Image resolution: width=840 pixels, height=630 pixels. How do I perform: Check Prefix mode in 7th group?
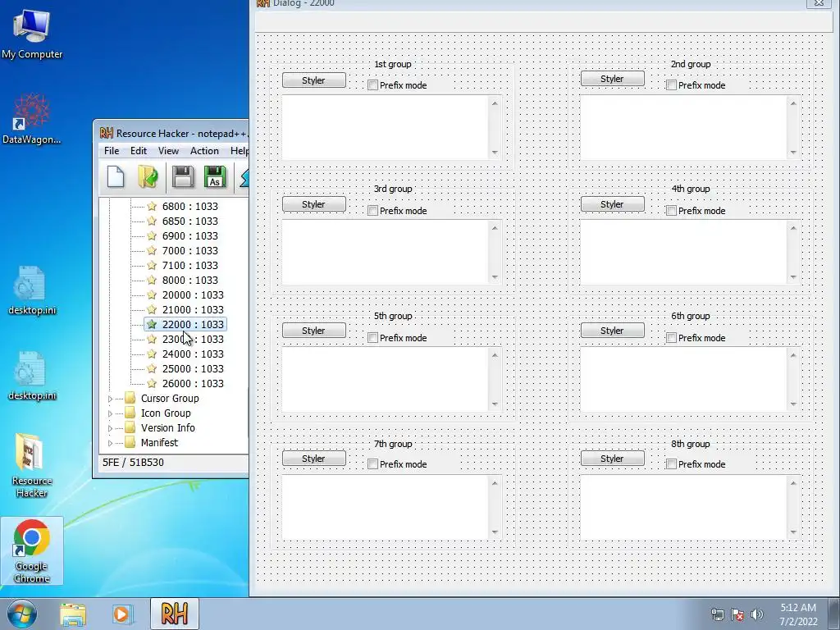click(373, 464)
